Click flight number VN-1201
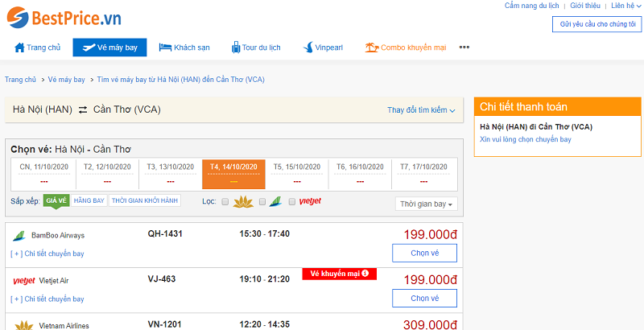The image size is (644, 330). [165, 324]
